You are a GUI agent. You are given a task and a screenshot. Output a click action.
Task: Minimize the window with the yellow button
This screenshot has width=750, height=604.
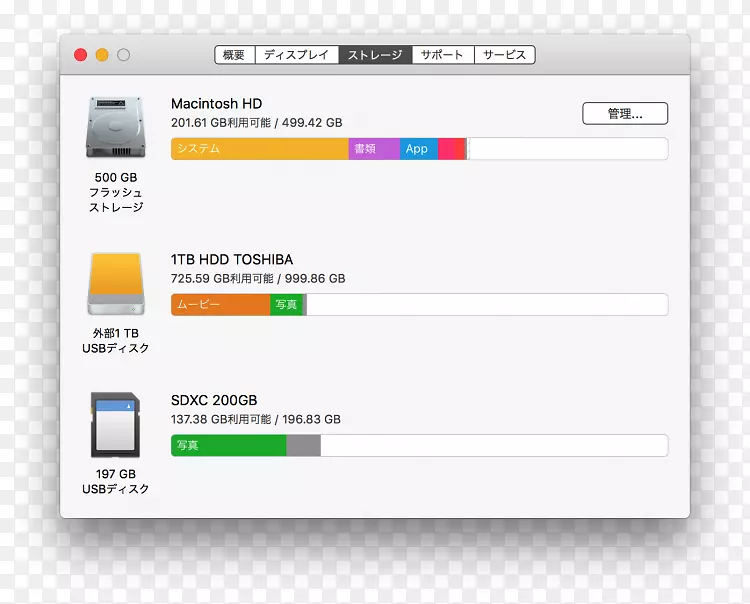102,55
